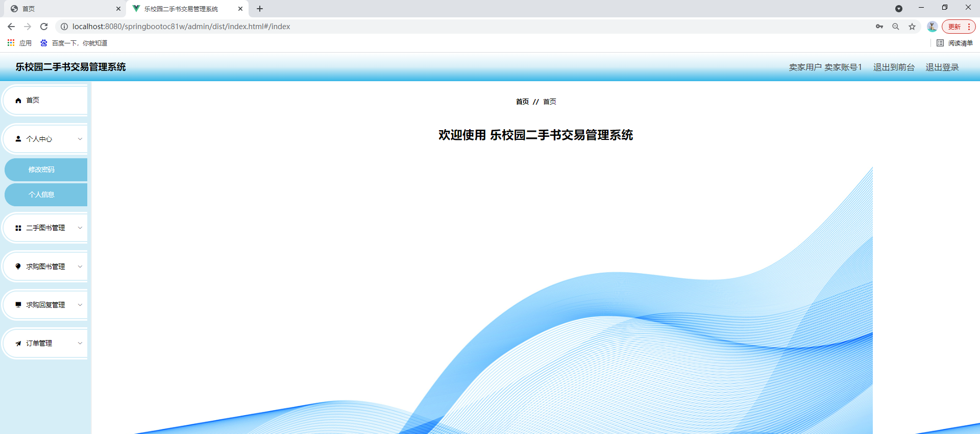
Task: Open the 应用 apps shortcut
Action: point(19,43)
